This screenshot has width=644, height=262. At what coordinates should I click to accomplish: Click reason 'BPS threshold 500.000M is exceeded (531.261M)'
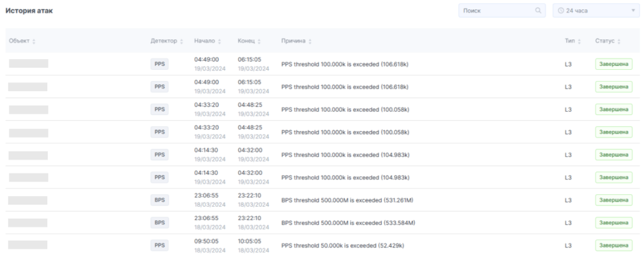pos(347,200)
